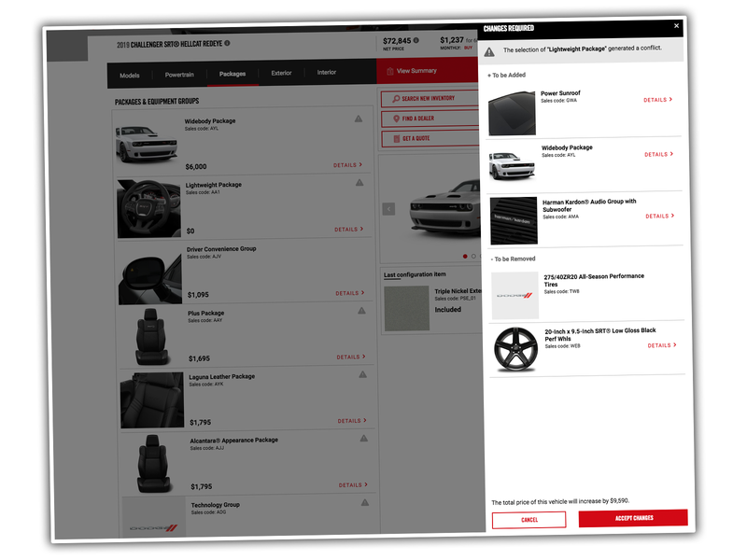747x560 pixels.
Task: Click the price increase by $9,590 notice
Action: [560, 501]
